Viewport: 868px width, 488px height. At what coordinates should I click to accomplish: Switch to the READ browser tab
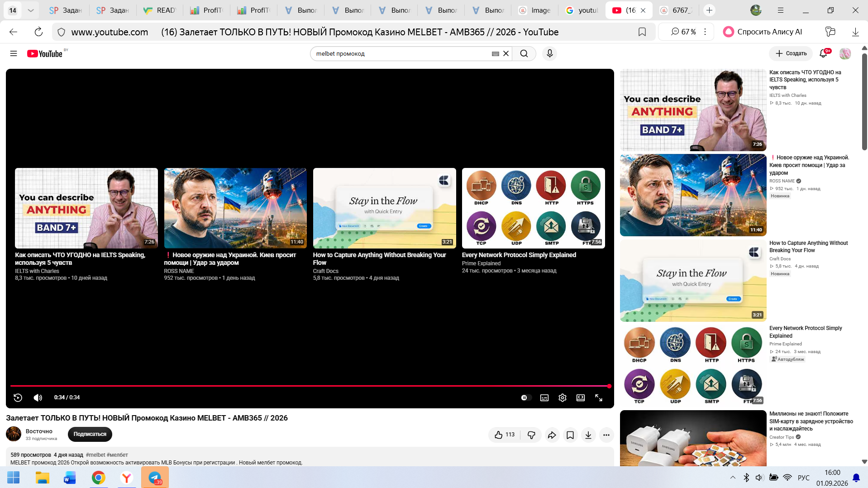click(x=160, y=10)
